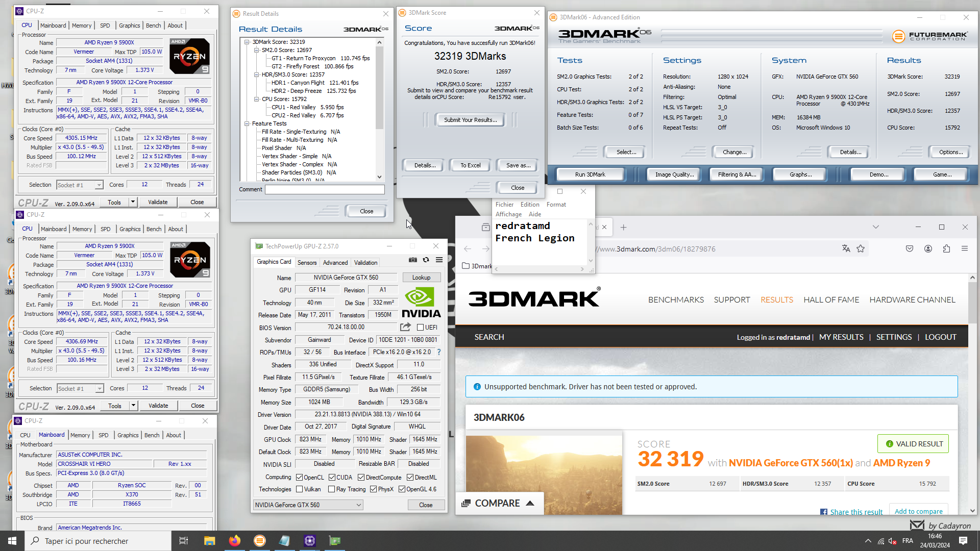Open the Fichier menu in Notepad
The width and height of the screenshot is (980, 551).
[x=505, y=205]
